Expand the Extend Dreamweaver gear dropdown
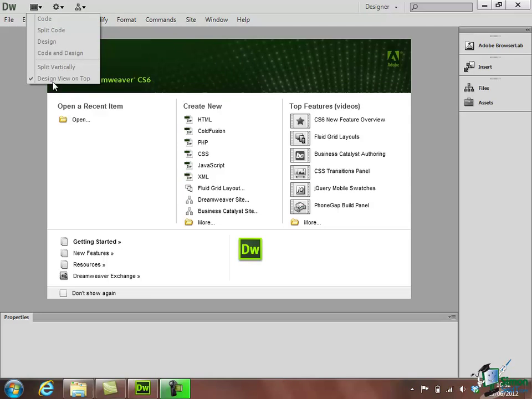Image resolution: width=532 pixels, height=399 pixels. click(x=58, y=7)
